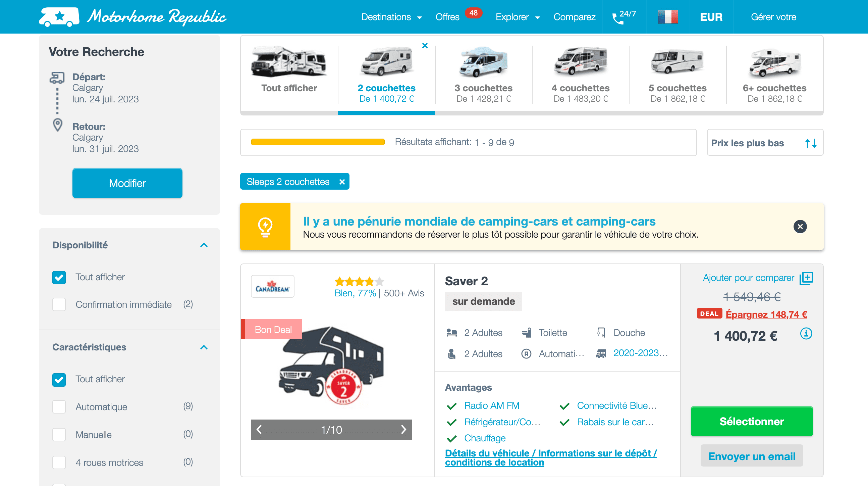Select the 6+ couchettes tab
The height and width of the screenshot is (486, 868).
coord(774,74)
